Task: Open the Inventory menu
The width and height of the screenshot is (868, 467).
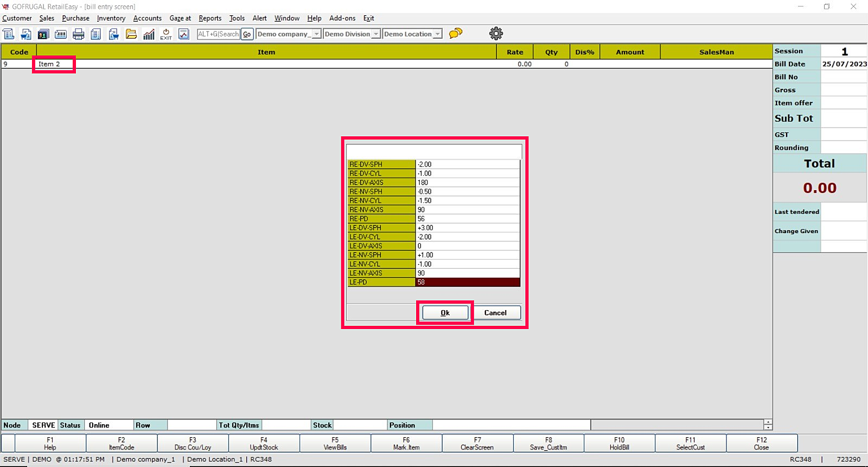Action: pos(111,18)
